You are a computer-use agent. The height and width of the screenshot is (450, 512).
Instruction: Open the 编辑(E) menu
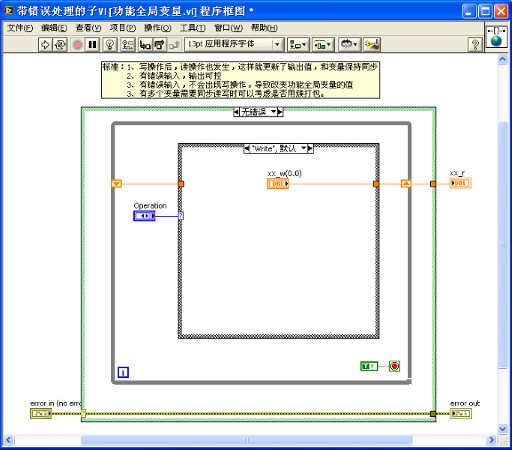pos(54,28)
